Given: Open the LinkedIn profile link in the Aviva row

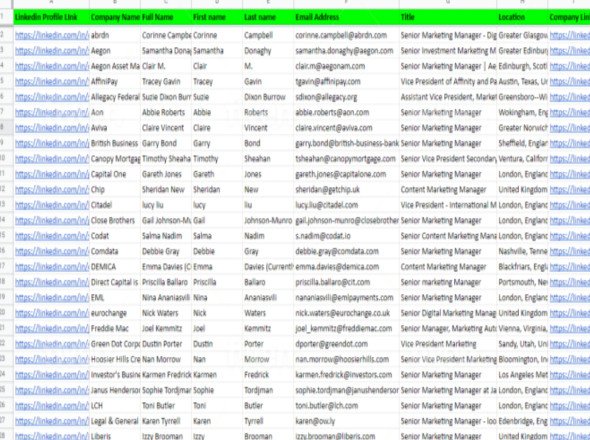Looking at the screenshot, I should click(x=52, y=128).
